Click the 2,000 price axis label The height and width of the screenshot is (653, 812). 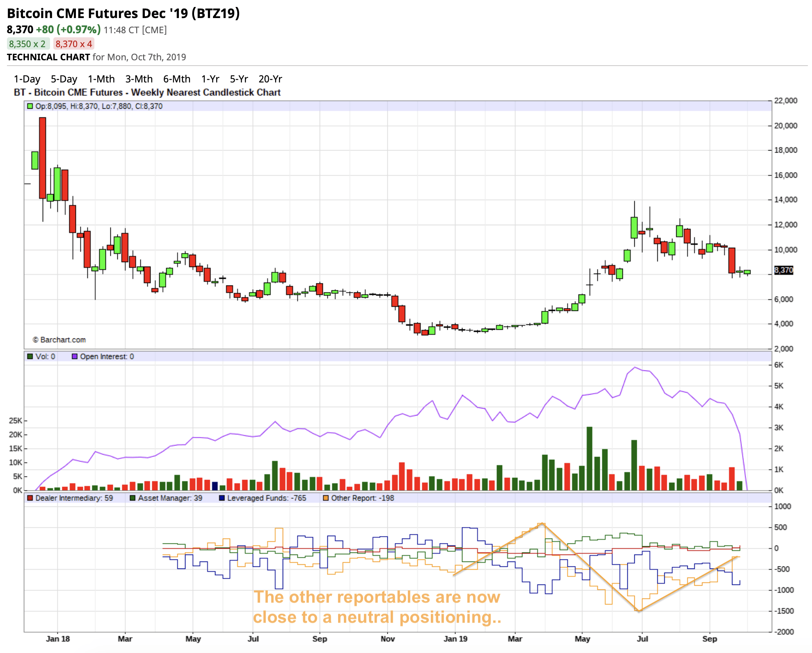tap(784, 349)
